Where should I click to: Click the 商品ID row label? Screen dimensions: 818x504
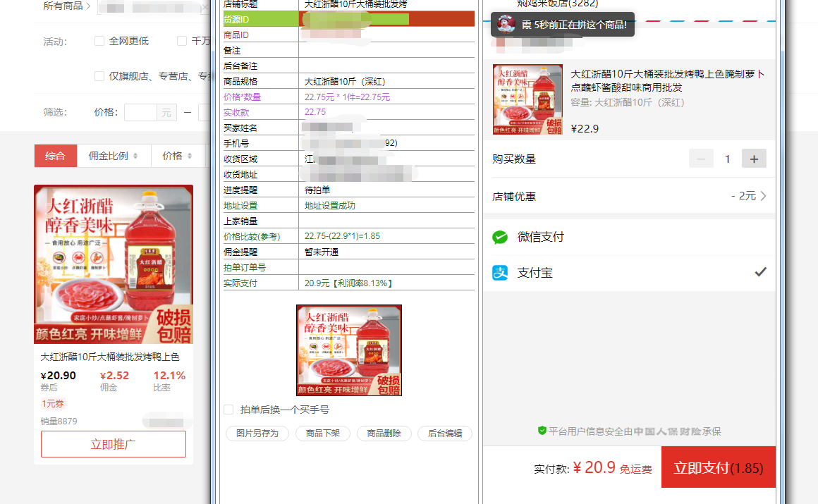[236, 35]
